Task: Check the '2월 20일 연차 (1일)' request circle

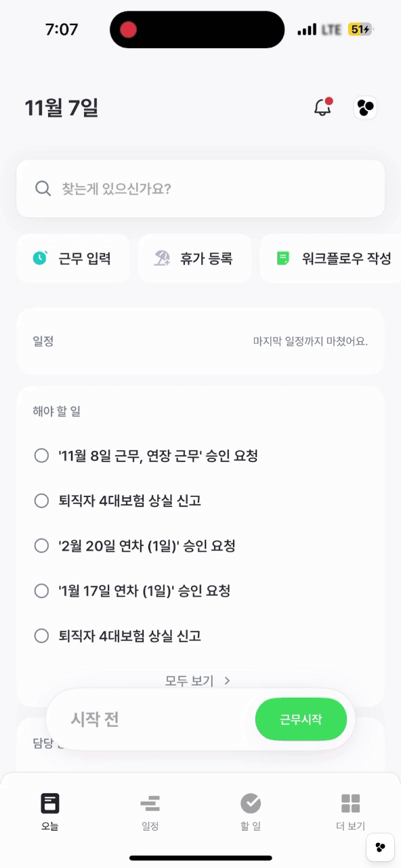Action: [x=41, y=546]
